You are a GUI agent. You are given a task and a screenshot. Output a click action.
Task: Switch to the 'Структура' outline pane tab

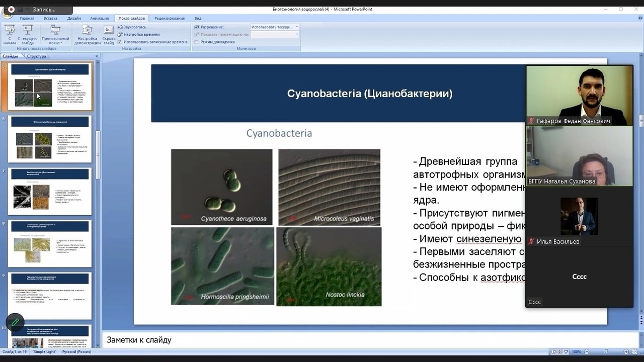(x=36, y=56)
